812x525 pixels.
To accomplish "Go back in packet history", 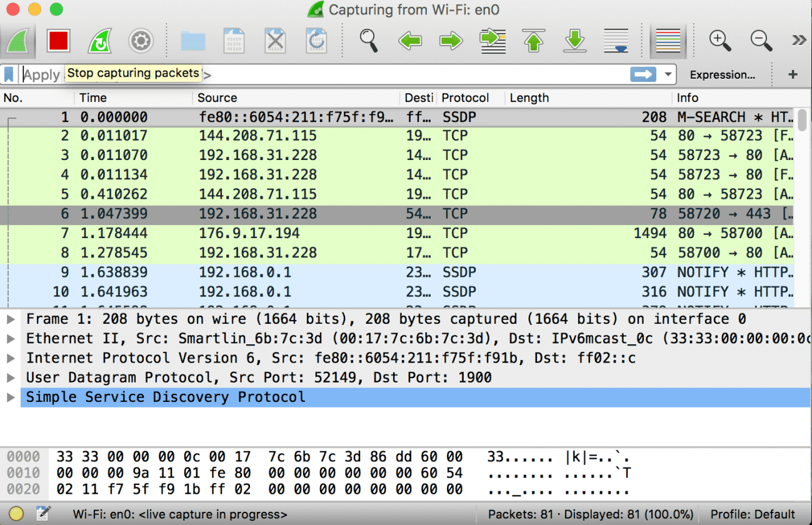I will [x=409, y=40].
